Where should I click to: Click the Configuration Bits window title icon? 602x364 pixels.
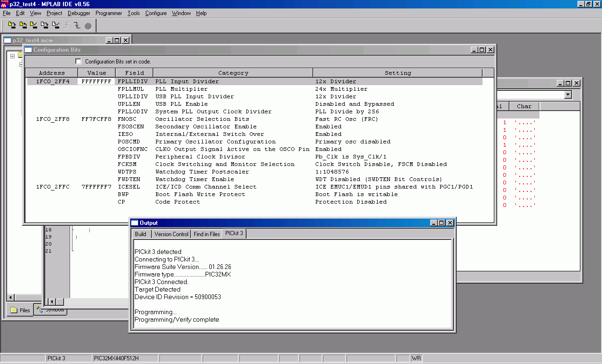[29, 50]
